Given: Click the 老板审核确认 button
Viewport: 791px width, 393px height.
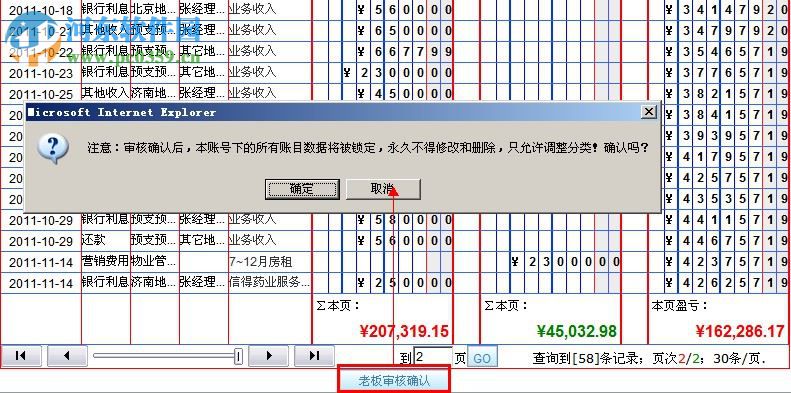Looking at the screenshot, I should (394, 380).
